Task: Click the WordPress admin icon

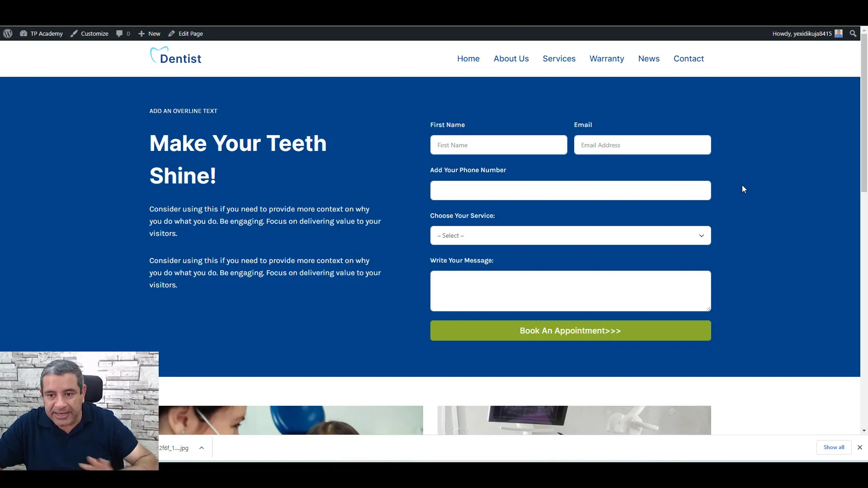Action: (8, 33)
